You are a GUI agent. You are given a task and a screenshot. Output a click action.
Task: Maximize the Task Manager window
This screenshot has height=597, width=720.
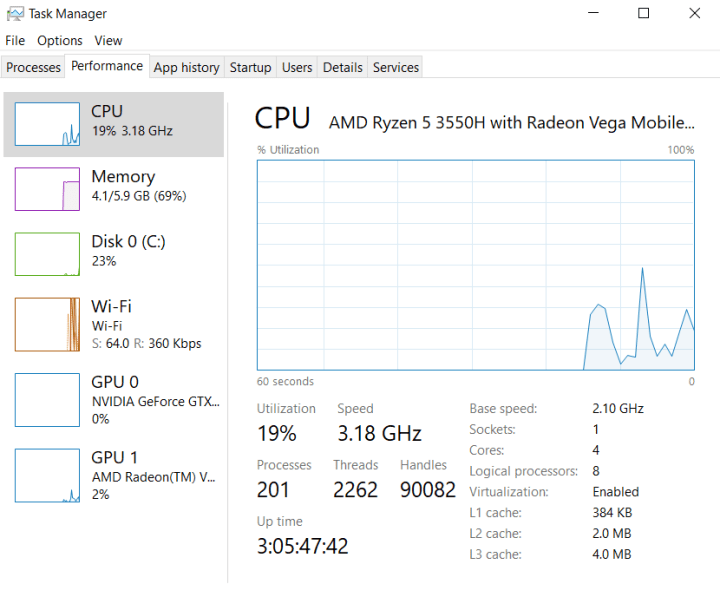tap(644, 13)
